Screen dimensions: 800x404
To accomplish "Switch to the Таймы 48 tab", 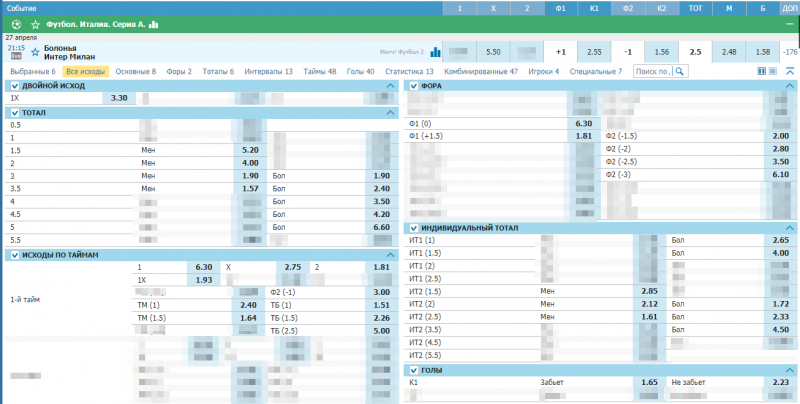I will (320, 72).
